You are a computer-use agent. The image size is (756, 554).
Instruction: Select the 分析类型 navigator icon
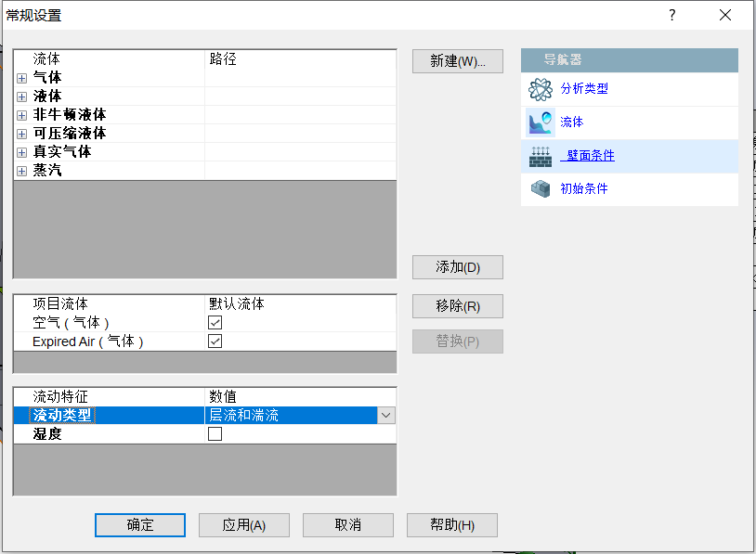[541, 90]
